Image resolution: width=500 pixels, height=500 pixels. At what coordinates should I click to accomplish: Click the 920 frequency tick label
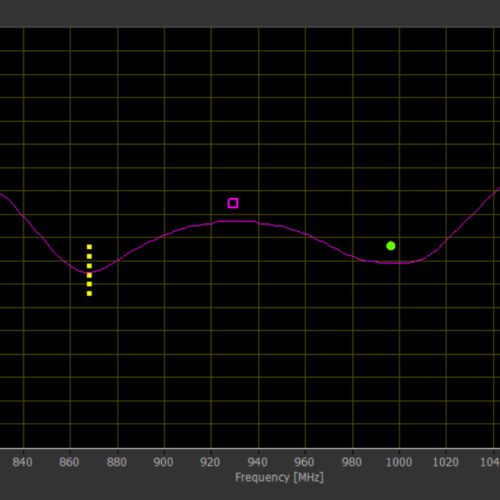(x=210, y=462)
